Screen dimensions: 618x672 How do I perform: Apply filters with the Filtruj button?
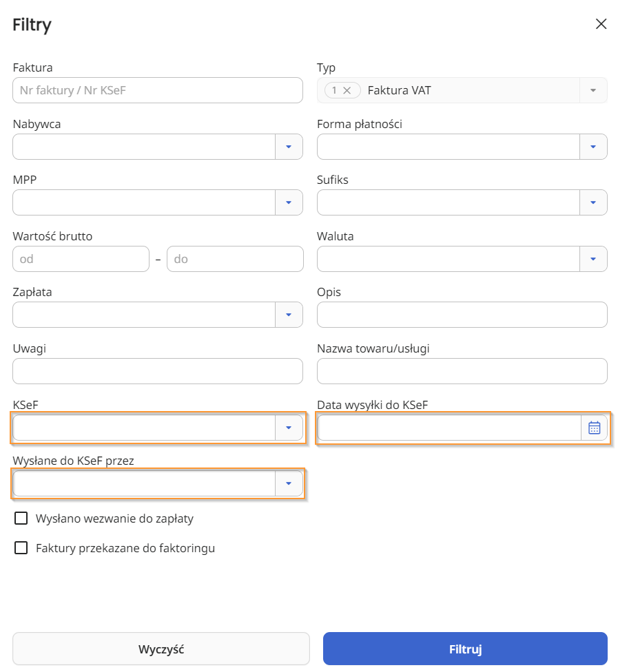click(x=465, y=649)
